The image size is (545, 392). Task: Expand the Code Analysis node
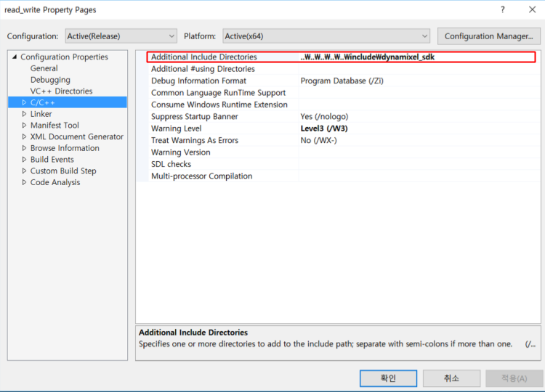pos(24,182)
